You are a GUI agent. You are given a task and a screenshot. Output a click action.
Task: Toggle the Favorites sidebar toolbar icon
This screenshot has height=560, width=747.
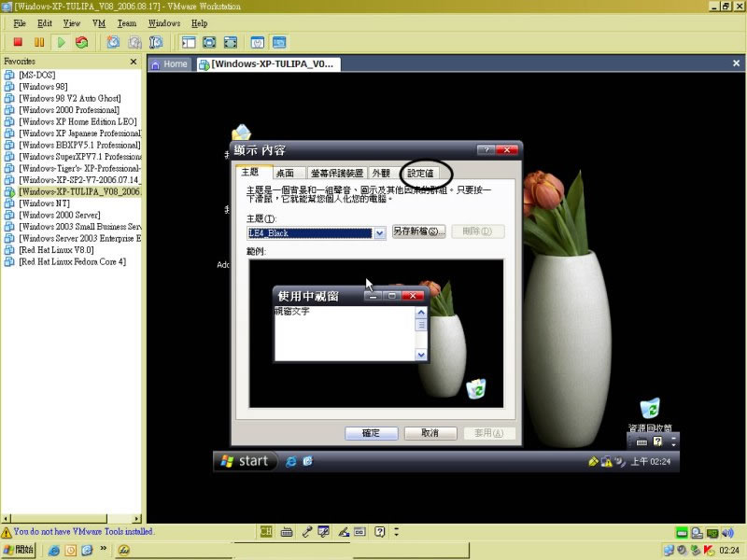tap(189, 42)
